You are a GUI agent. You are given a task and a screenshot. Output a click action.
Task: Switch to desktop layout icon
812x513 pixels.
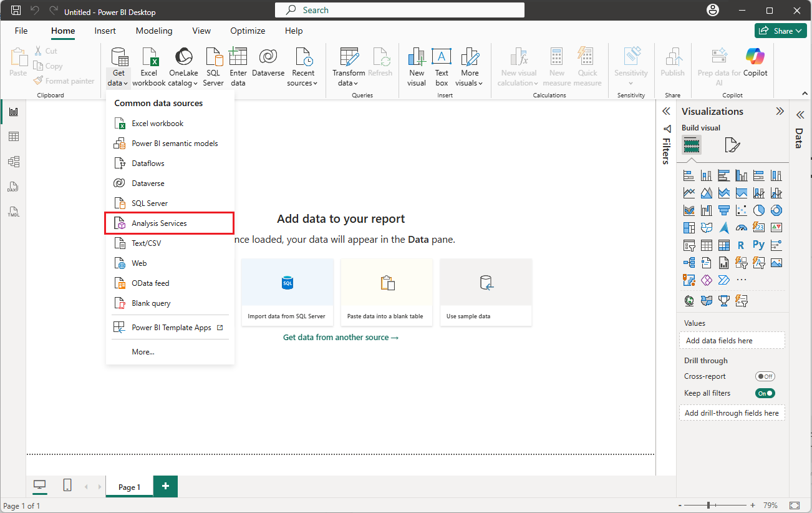click(40, 486)
